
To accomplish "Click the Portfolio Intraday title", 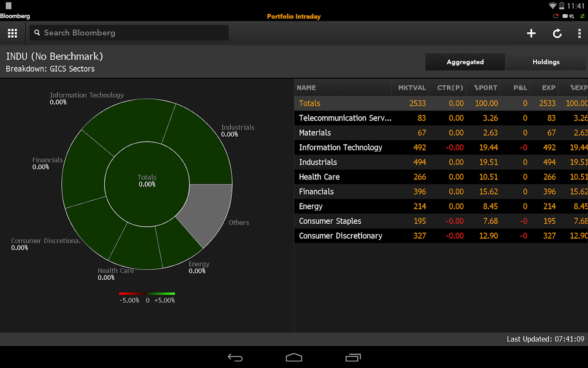I will click(x=294, y=16).
